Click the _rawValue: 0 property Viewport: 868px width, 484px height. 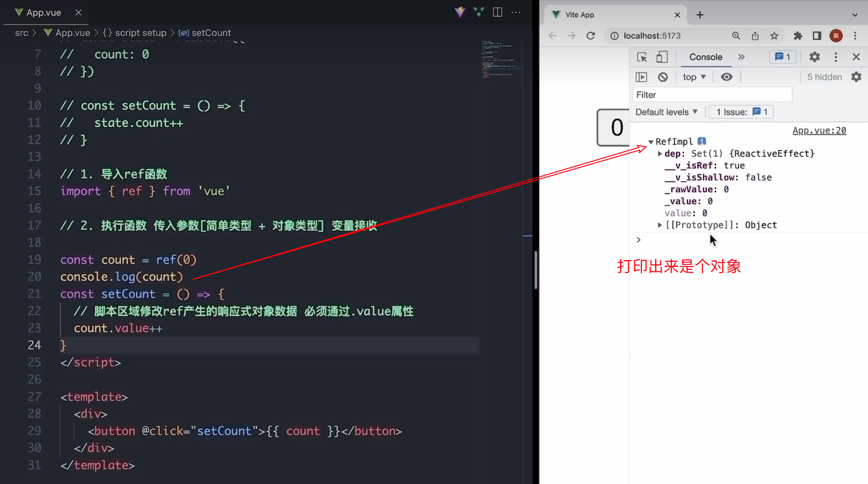697,189
